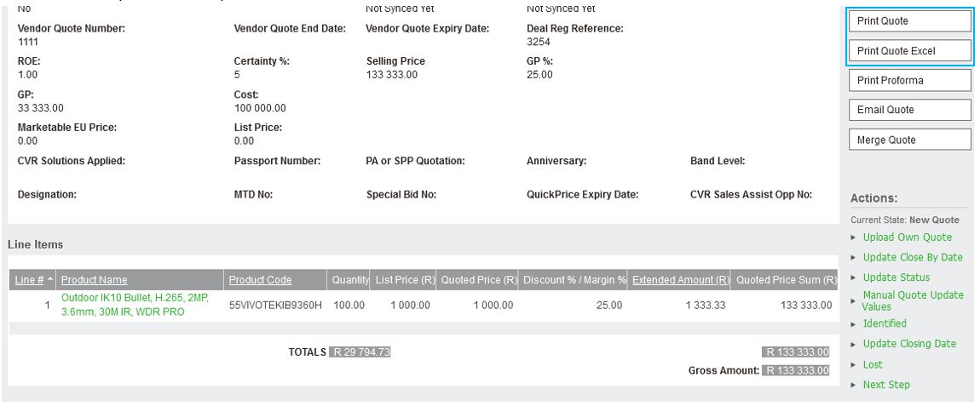Click the arrow beside Upload Own Quote
Screen dimensions: 980x406
point(855,237)
